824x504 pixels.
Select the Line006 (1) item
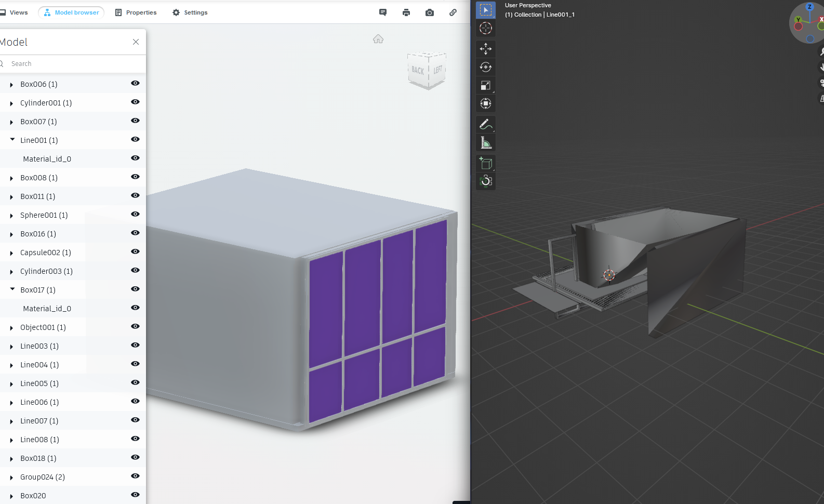coord(39,402)
